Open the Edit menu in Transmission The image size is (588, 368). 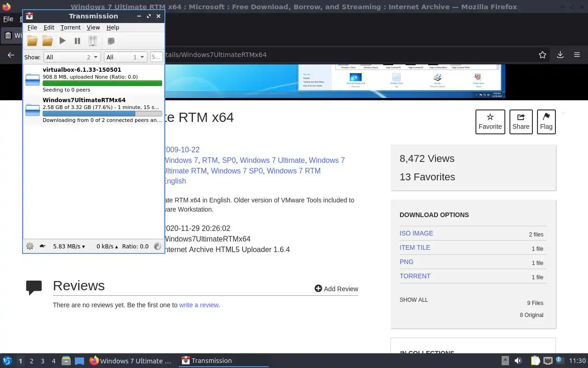(49, 28)
